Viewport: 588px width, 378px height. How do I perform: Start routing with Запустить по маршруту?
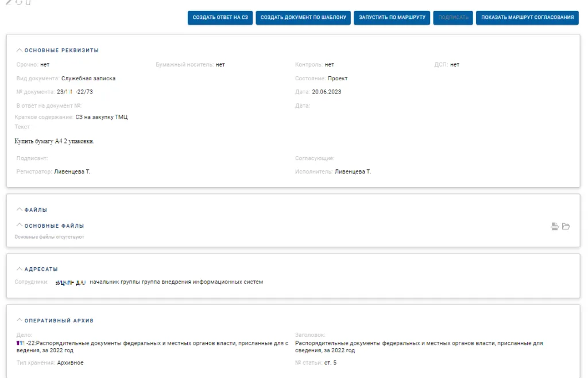pyautogui.click(x=392, y=18)
